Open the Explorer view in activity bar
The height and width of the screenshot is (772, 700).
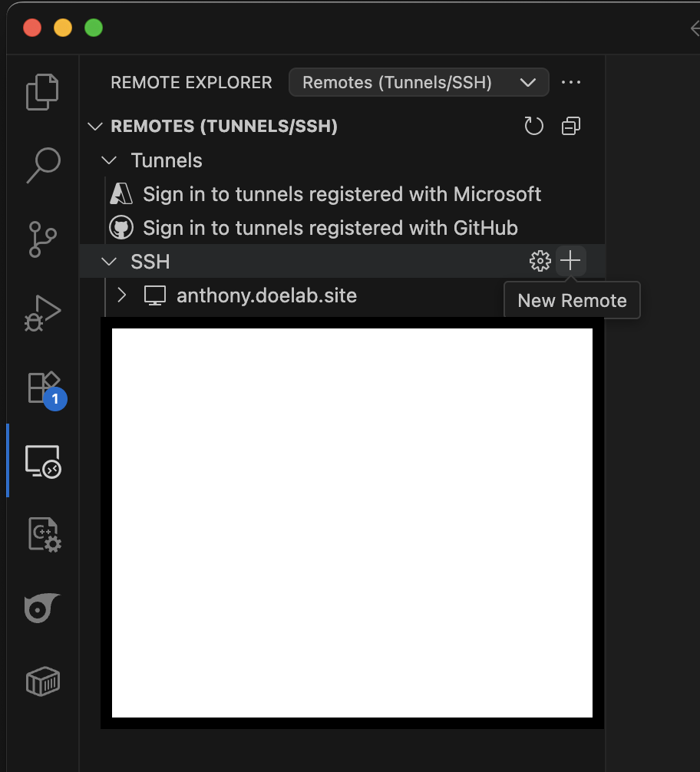tap(42, 92)
